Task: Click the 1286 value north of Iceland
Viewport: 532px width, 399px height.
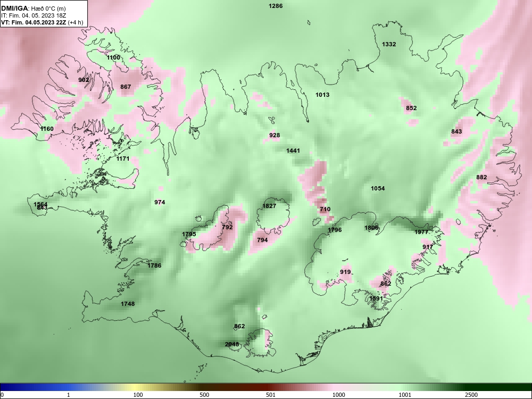Action: pos(276,6)
